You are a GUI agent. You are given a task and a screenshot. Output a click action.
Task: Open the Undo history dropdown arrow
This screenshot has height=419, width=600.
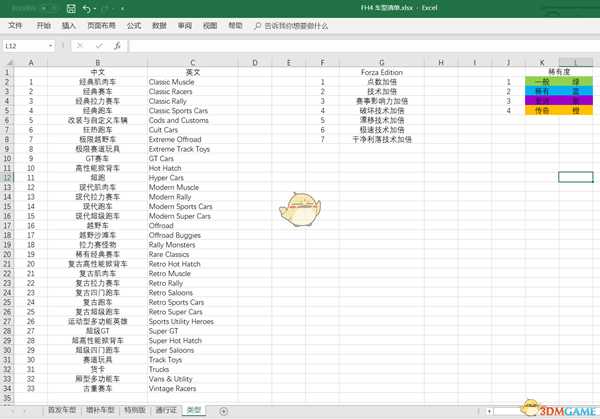(95, 9)
